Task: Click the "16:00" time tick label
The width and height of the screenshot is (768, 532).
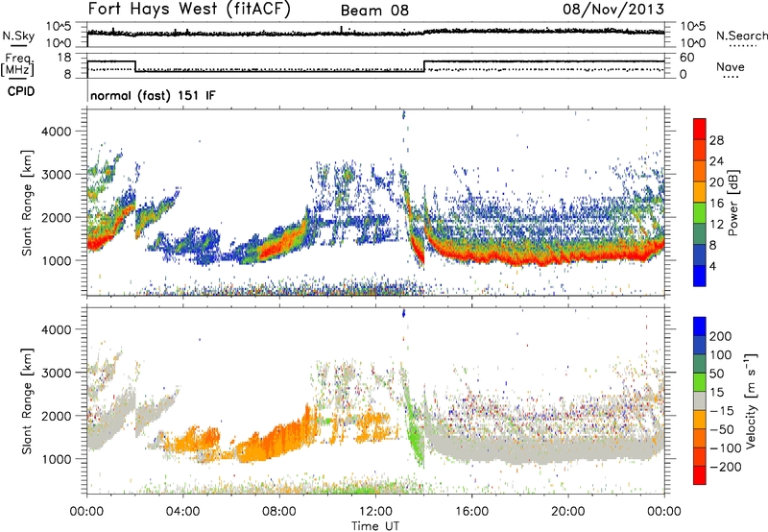Action: pos(471,512)
